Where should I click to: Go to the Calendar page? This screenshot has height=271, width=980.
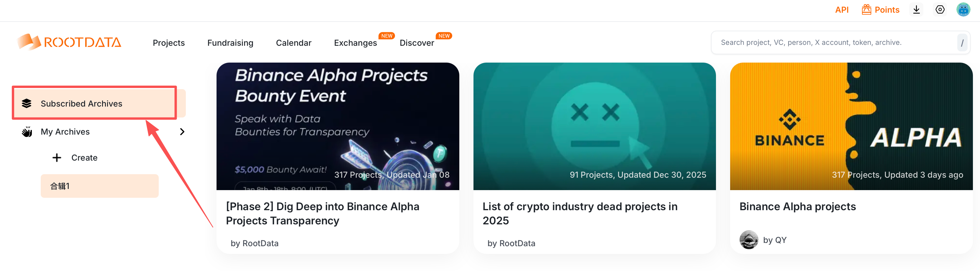pyautogui.click(x=293, y=43)
